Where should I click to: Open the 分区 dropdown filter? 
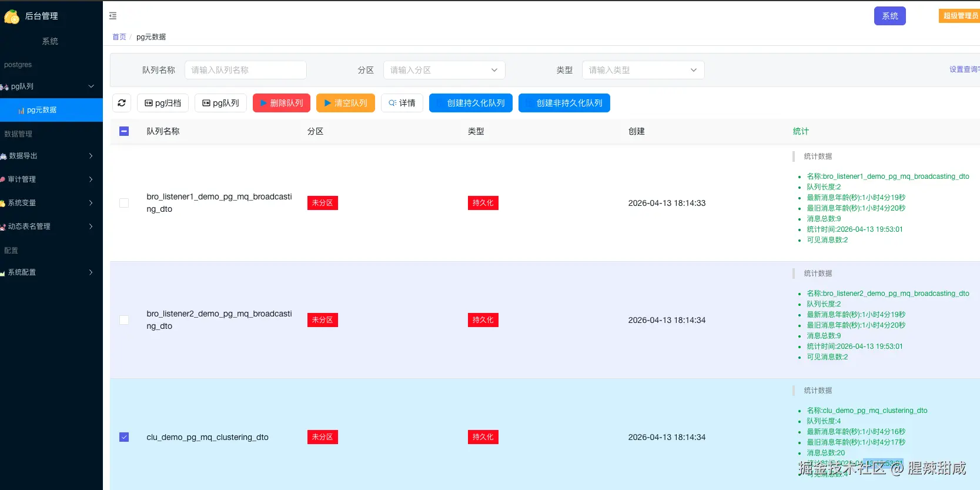(x=444, y=70)
